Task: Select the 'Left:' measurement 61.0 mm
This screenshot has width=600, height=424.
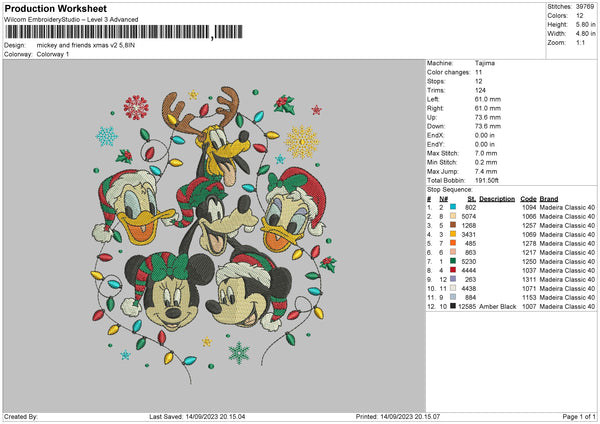Action: click(x=488, y=99)
